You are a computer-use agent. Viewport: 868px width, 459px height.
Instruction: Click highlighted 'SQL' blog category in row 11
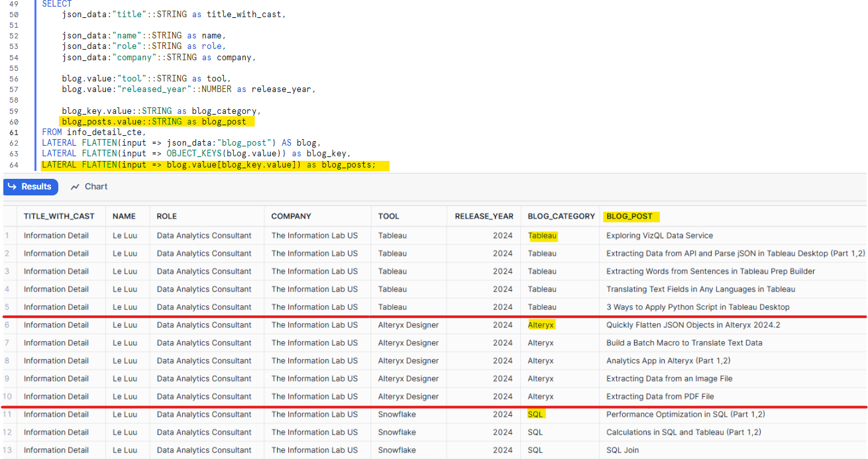click(536, 415)
